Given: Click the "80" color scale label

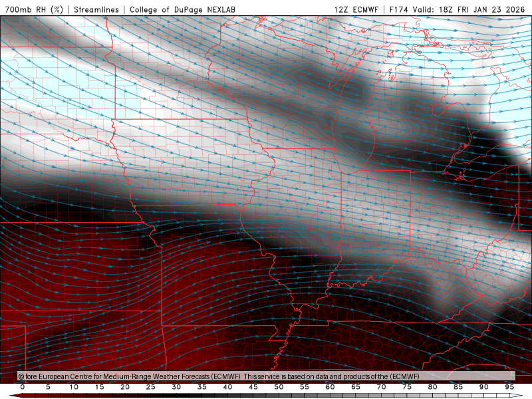Looking at the screenshot, I should point(432,387).
